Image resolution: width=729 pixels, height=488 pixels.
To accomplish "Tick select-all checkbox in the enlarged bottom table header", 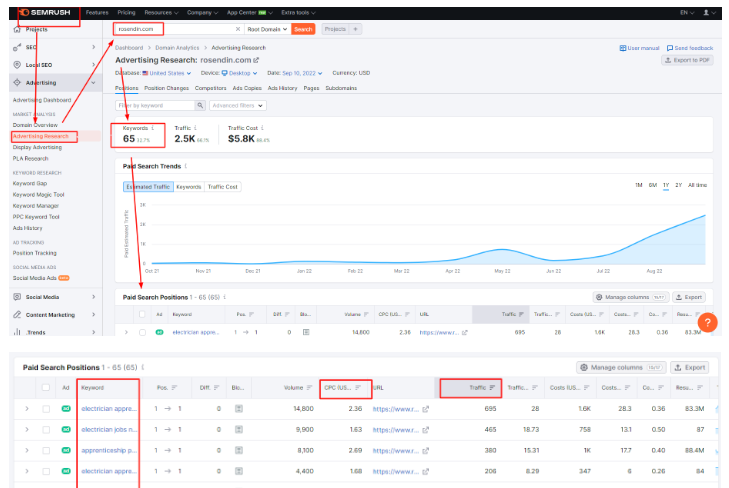I will 46,388.
